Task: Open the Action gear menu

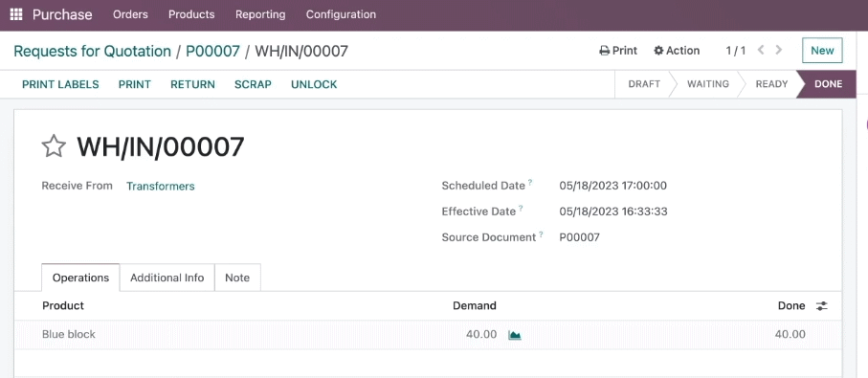Action: [x=677, y=51]
